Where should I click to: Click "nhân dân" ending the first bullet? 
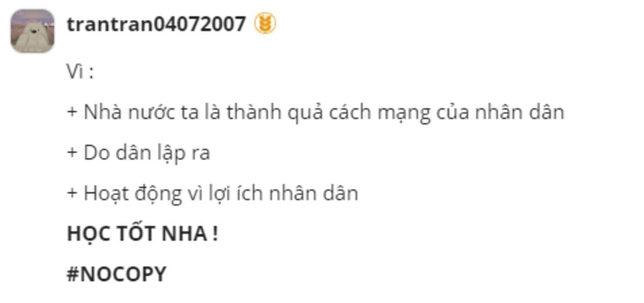click(x=519, y=113)
